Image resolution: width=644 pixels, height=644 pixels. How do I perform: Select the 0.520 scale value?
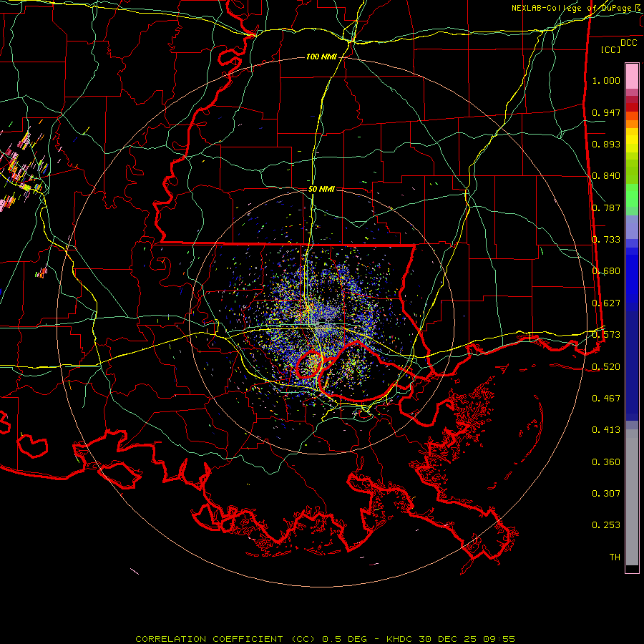click(x=606, y=366)
